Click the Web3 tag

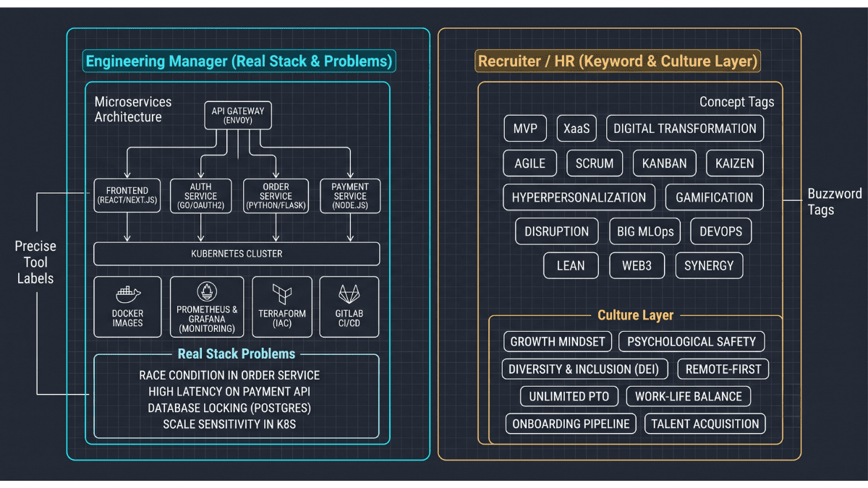637,265
